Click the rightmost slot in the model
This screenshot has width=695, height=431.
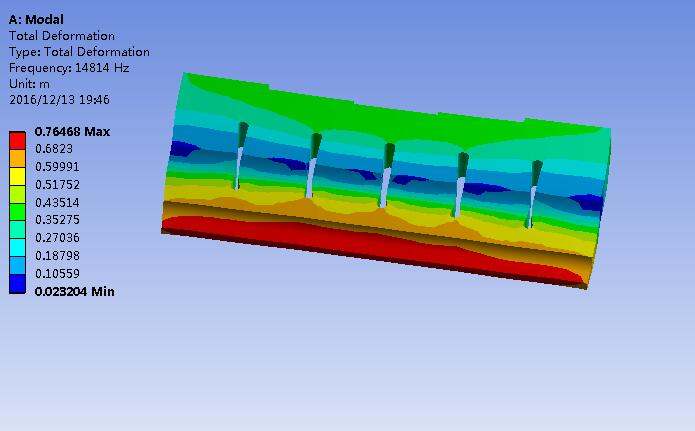533,194
